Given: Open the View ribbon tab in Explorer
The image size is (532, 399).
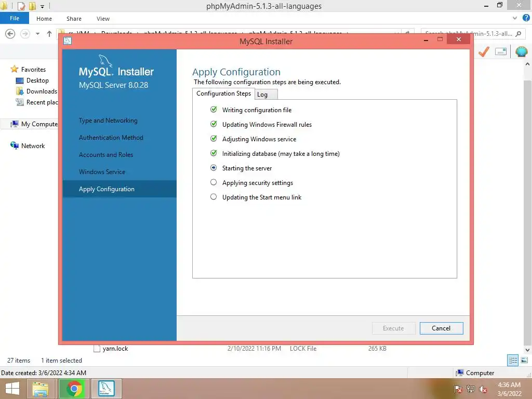Looking at the screenshot, I should [x=103, y=19].
